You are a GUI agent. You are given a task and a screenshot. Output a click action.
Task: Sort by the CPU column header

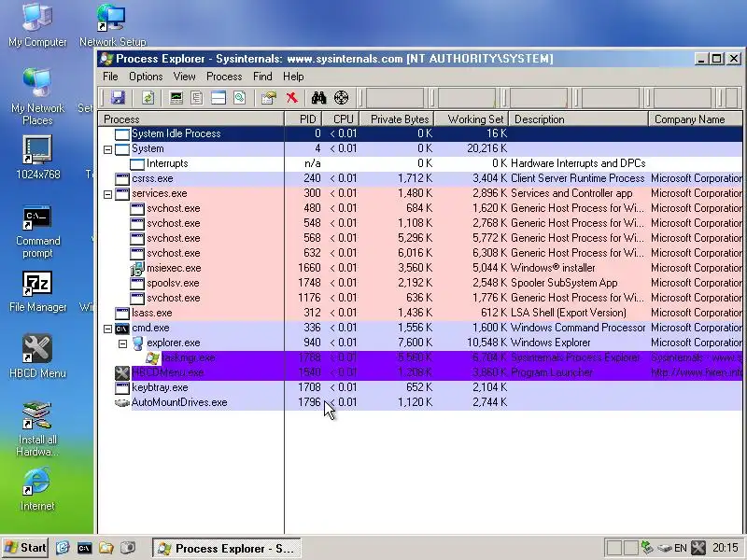click(x=341, y=119)
